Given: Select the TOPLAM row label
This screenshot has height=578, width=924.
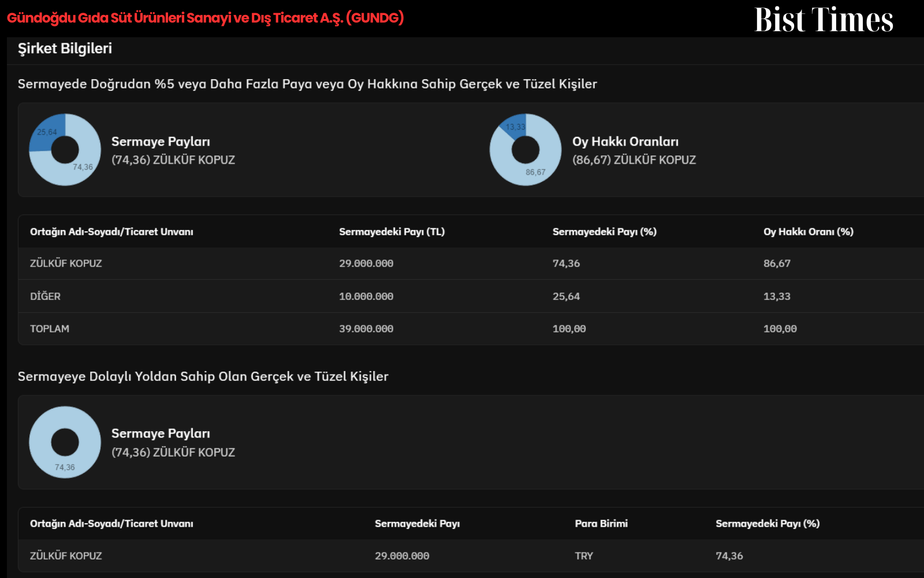Looking at the screenshot, I should tap(50, 329).
